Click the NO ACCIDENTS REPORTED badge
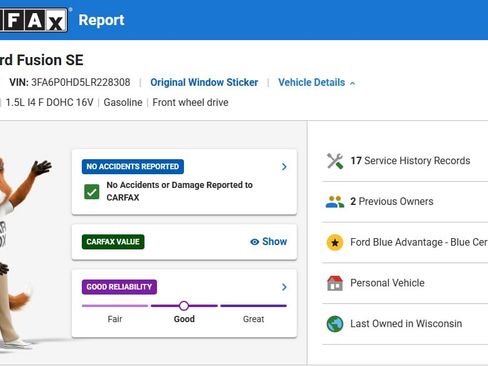Image resolution: width=488 pixels, height=366 pixels. tap(133, 167)
